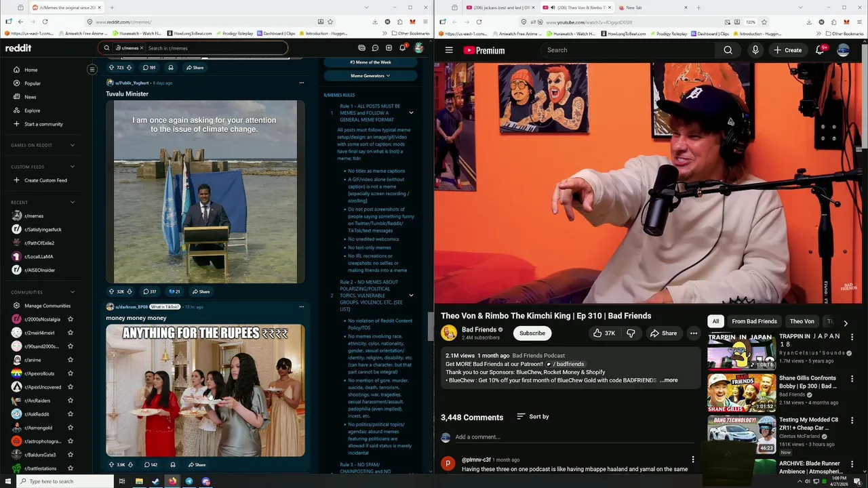Open #3 Meme of the Week link
868x488 pixels.
[370, 62]
